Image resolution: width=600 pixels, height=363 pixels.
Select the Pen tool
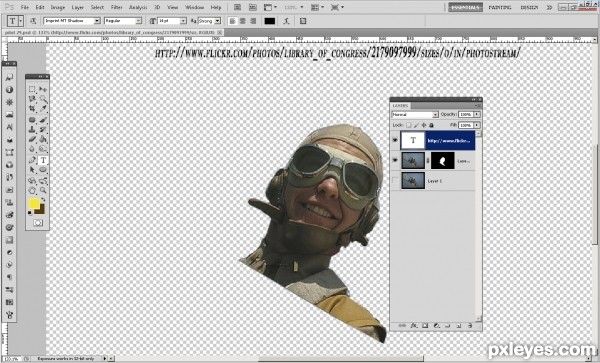pos(32,160)
